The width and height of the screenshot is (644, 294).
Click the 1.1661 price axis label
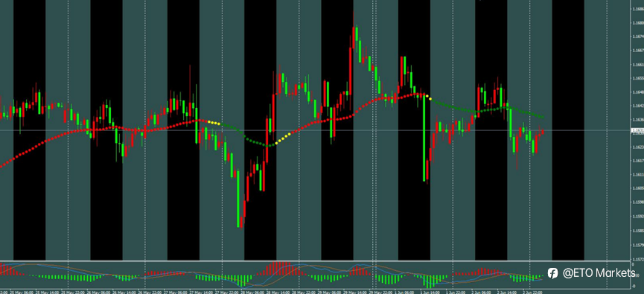click(x=639, y=65)
